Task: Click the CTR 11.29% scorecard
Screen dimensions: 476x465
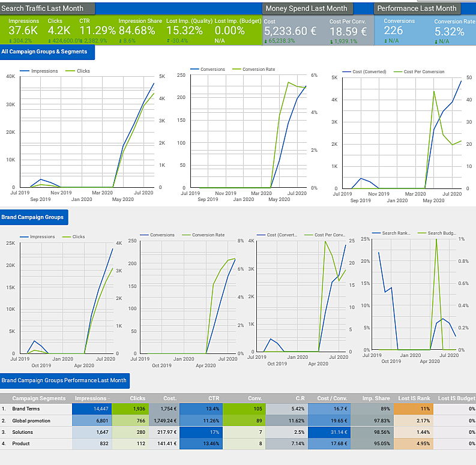Action: (97, 30)
